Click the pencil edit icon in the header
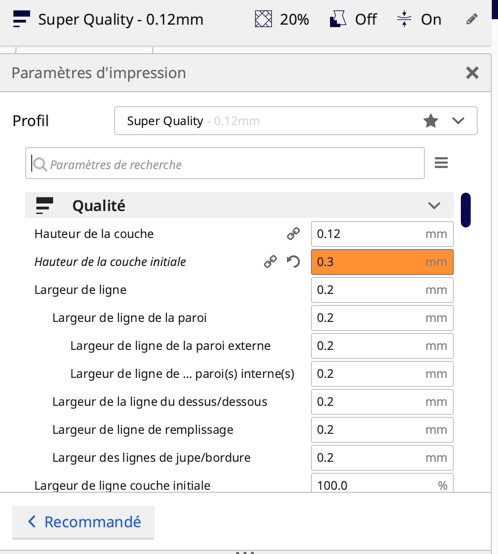Screen dimensions: 498x554 click(x=472, y=19)
